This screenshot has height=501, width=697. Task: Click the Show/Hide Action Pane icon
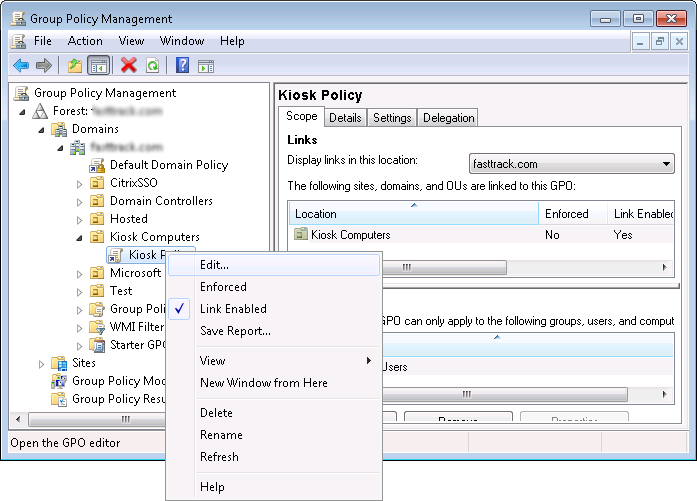coord(206,66)
